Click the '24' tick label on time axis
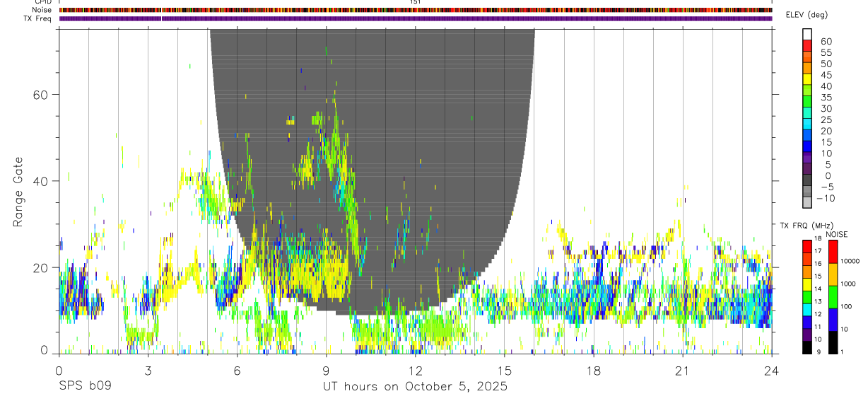 (x=771, y=370)
